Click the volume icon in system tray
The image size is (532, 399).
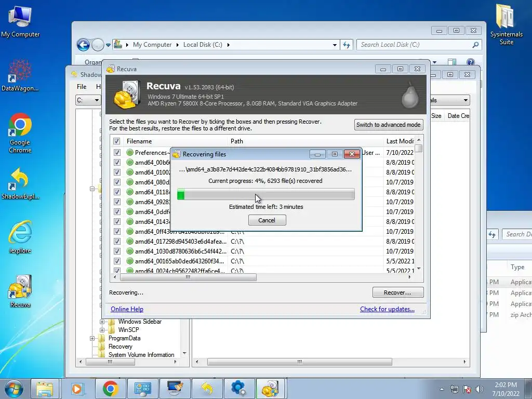coord(479,389)
